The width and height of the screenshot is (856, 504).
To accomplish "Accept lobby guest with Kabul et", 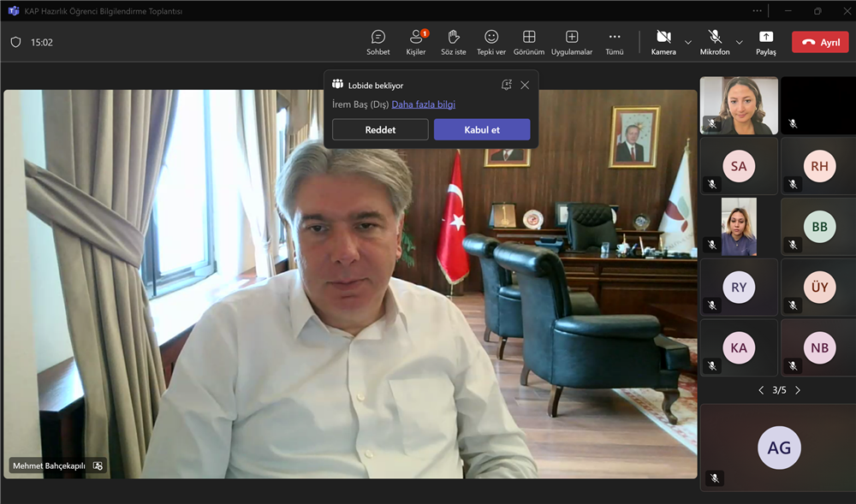I will (482, 130).
